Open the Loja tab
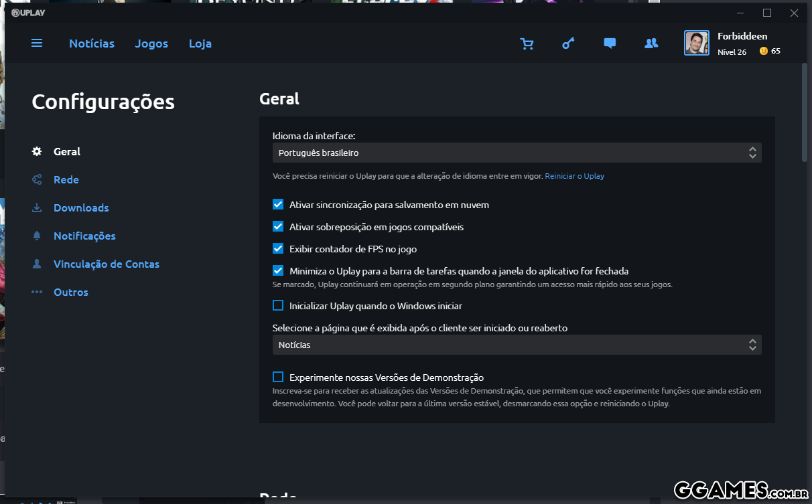The height and width of the screenshot is (504, 812). click(x=200, y=44)
